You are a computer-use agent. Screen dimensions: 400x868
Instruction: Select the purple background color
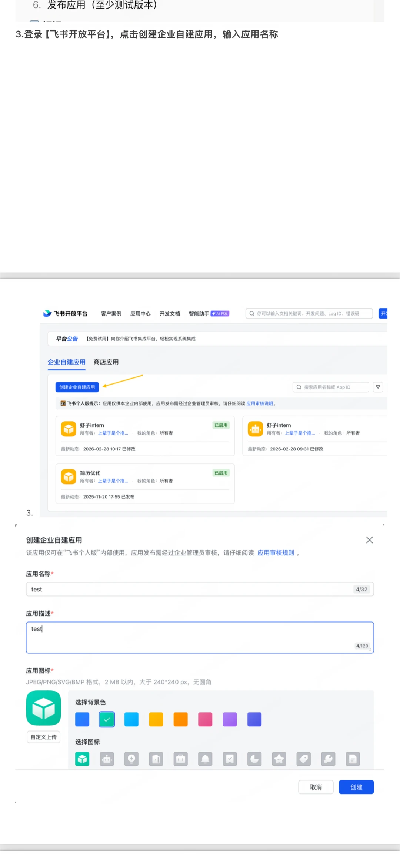pyautogui.click(x=230, y=719)
